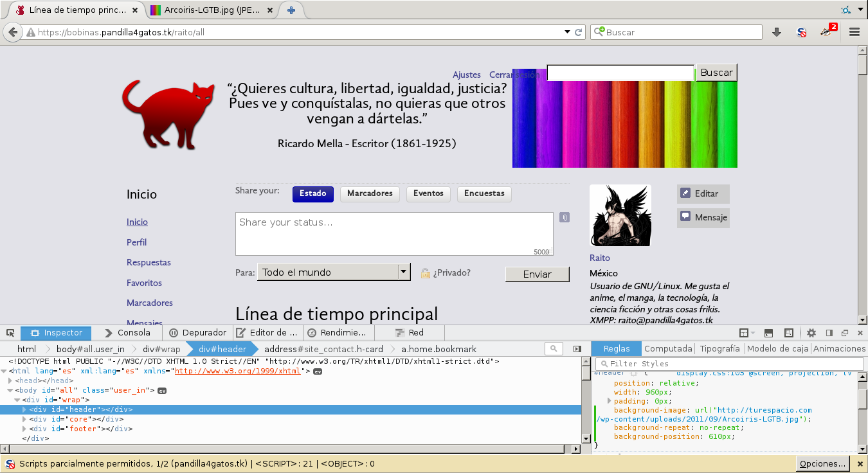Click the inspector HTML search magnifier box
The image size is (868, 473).
pos(554,348)
